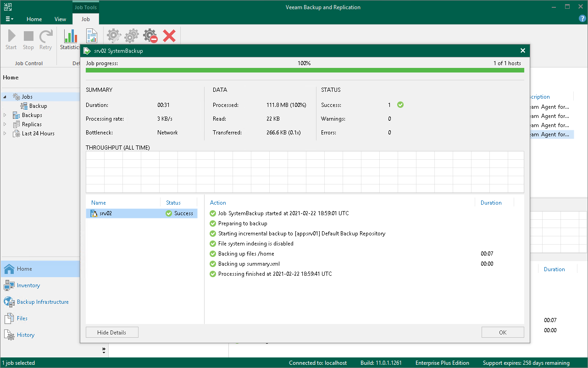Screen dimensions: 588x368
Task: Click 'File system indexing is disabled' entry
Action: (256, 244)
